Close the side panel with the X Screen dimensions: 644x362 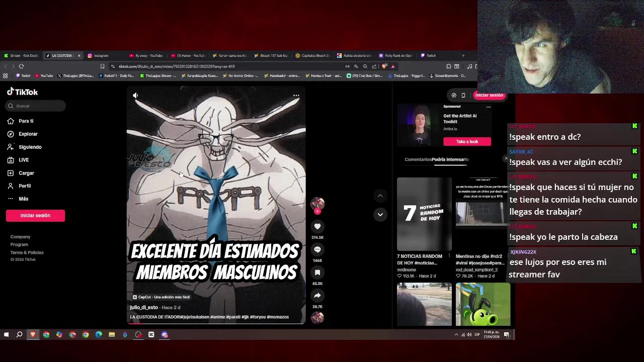pos(506,158)
